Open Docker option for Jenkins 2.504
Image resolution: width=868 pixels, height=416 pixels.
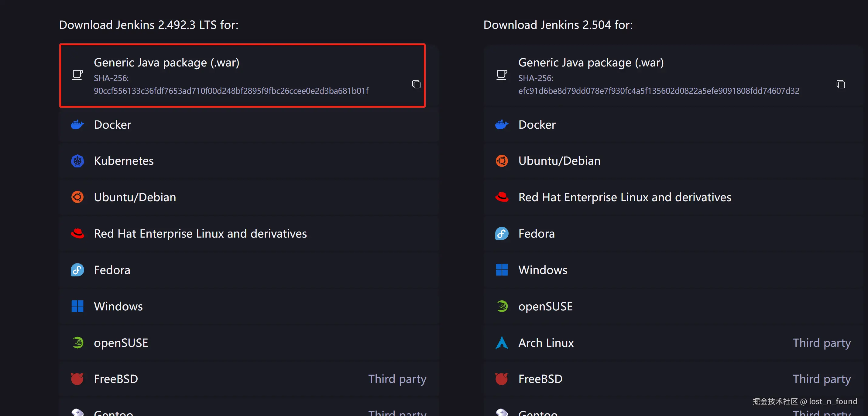pyautogui.click(x=537, y=124)
